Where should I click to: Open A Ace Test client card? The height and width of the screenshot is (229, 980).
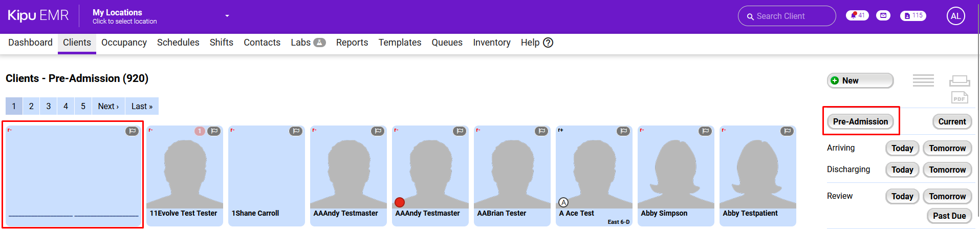tap(594, 174)
